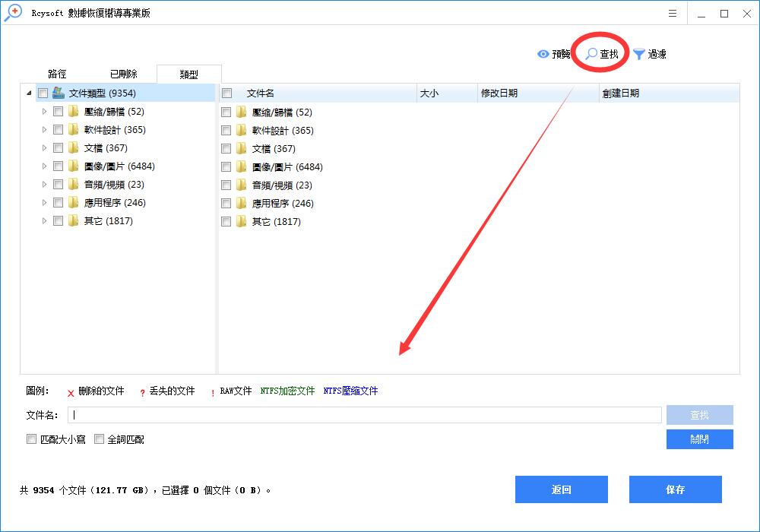This screenshot has height=532, width=760.
Task: Click the 文件類型 root drive icon
Action: pyautogui.click(x=59, y=93)
